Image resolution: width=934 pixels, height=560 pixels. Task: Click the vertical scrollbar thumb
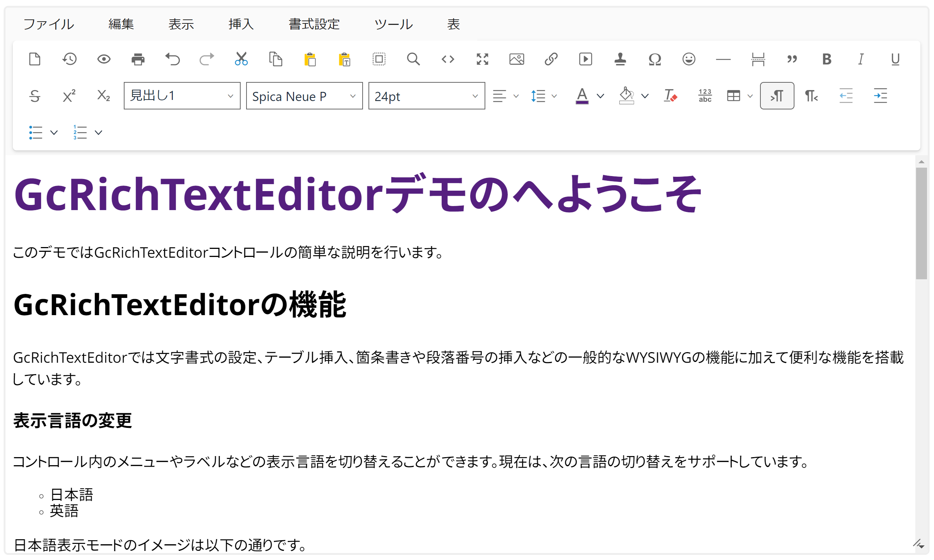click(921, 223)
